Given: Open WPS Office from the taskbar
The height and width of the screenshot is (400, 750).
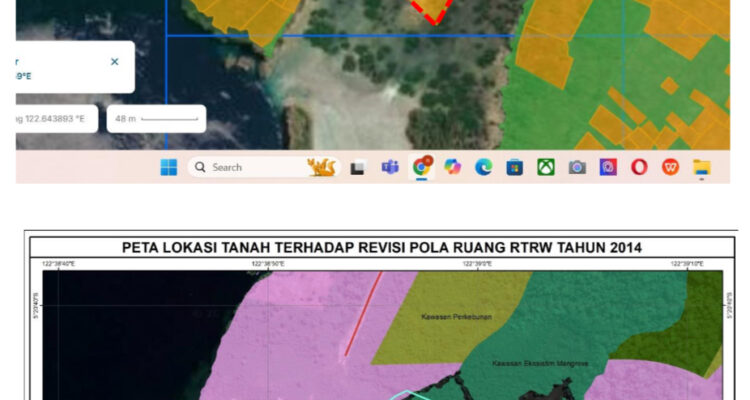Looking at the screenshot, I should 670,167.
